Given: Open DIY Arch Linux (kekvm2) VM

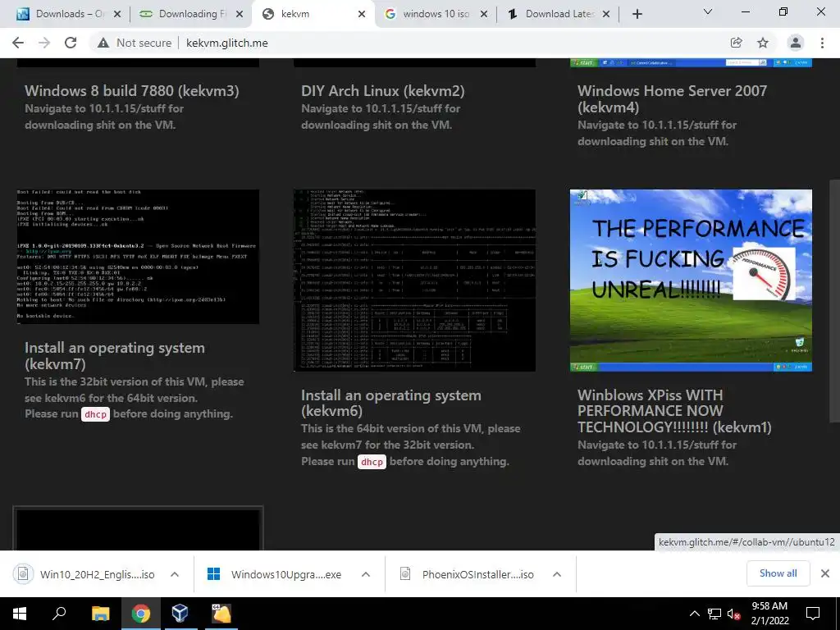Looking at the screenshot, I should [x=382, y=90].
